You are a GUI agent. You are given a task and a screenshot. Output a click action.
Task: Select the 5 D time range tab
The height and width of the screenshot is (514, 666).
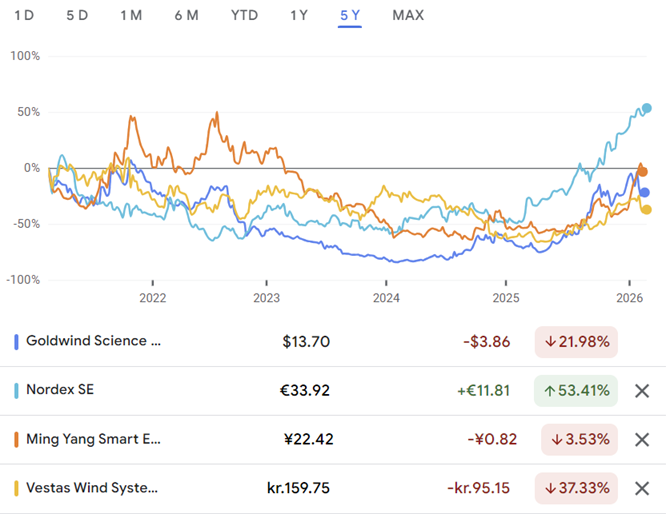77,15
